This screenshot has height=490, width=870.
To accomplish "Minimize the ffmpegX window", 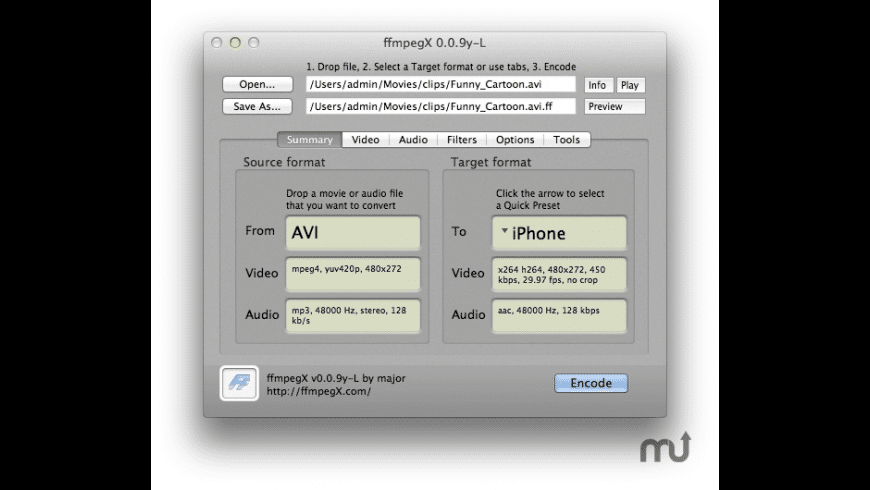I will click(x=235, y=43).
